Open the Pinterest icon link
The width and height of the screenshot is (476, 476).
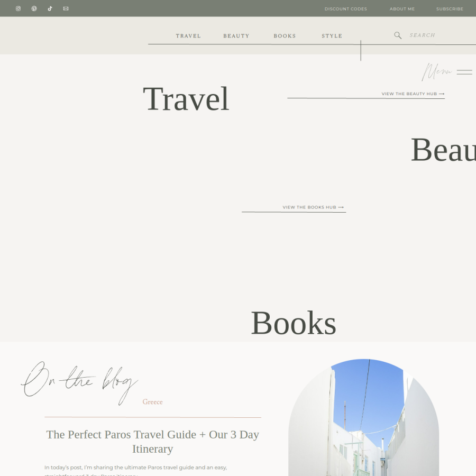(x=34, y=8)
